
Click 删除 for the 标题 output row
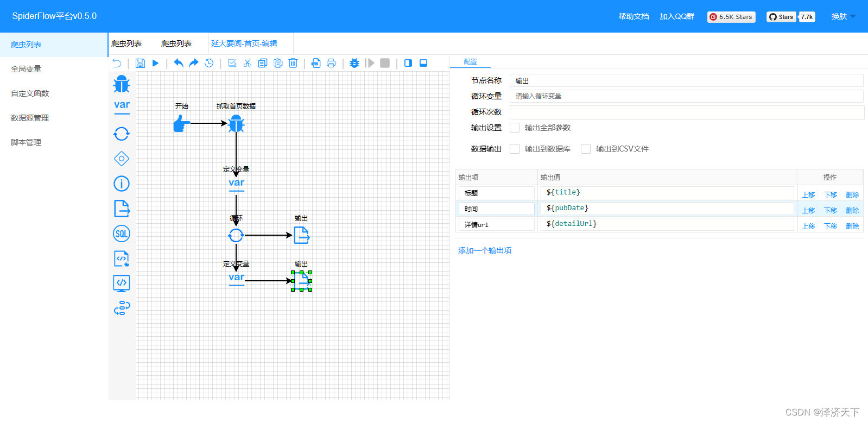pos(852,194)
